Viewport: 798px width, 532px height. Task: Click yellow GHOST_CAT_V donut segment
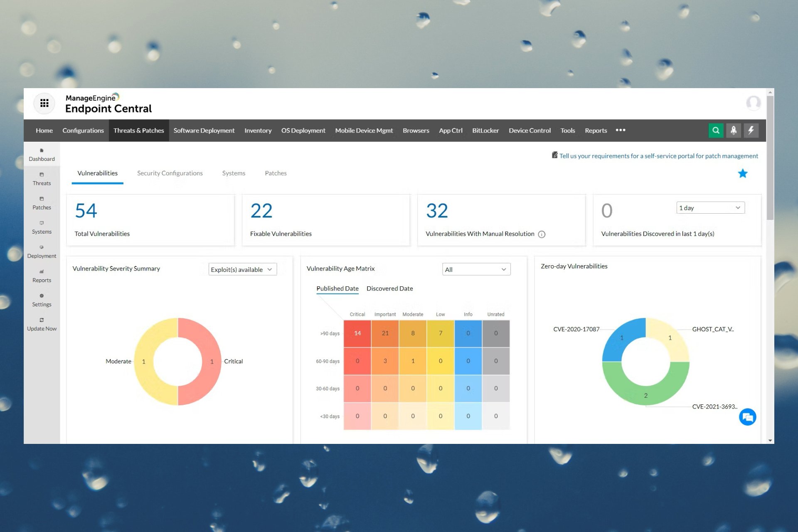(x=670, y=338)
